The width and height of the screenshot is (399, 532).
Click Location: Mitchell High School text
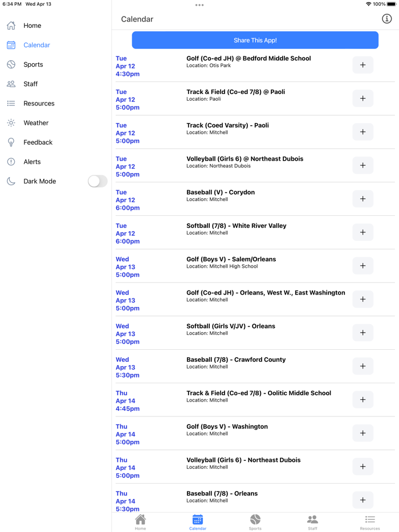(222, 267)
